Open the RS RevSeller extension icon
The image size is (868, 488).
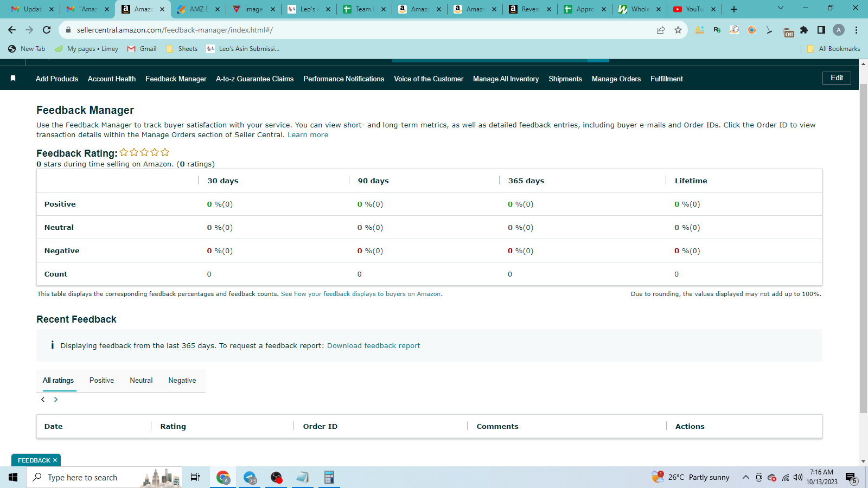point(717,30)
